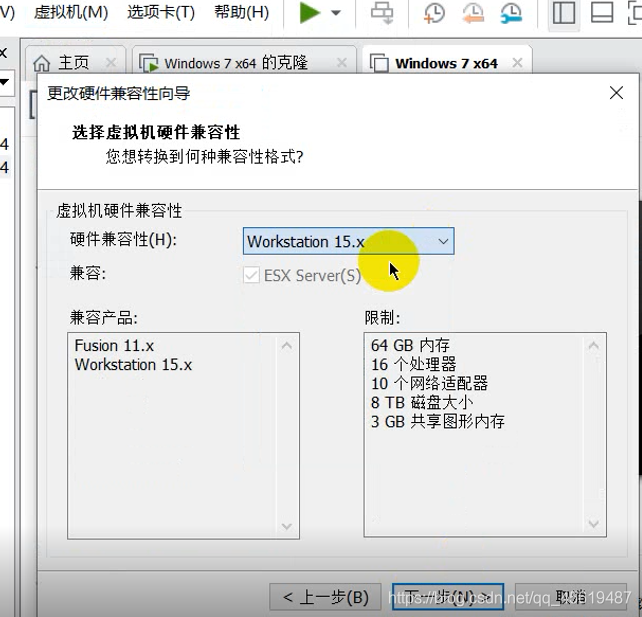Power on the virtual machine with green play icon
642x617 pixels.
[310, 13]
